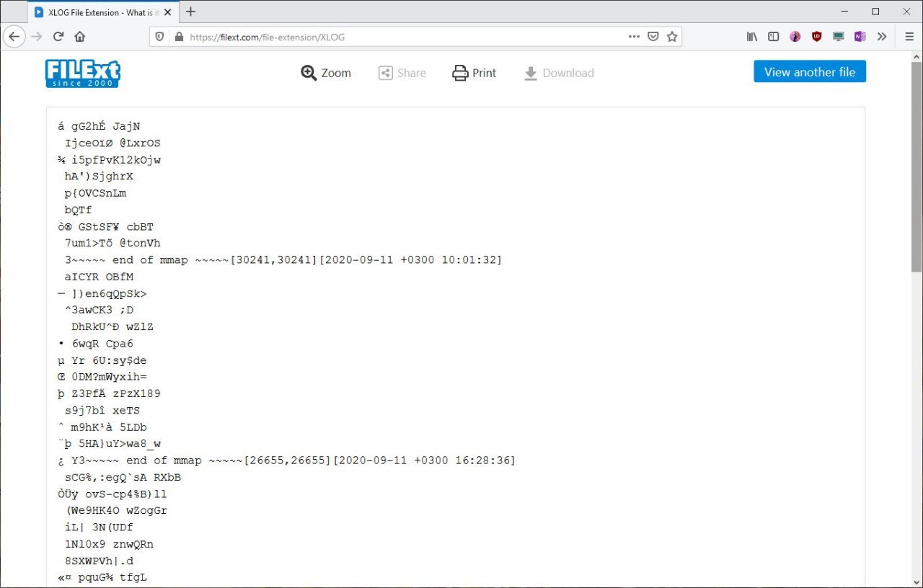Open the uBlock Origin extension
Viewport: 923px width, 588px height.
817,37
